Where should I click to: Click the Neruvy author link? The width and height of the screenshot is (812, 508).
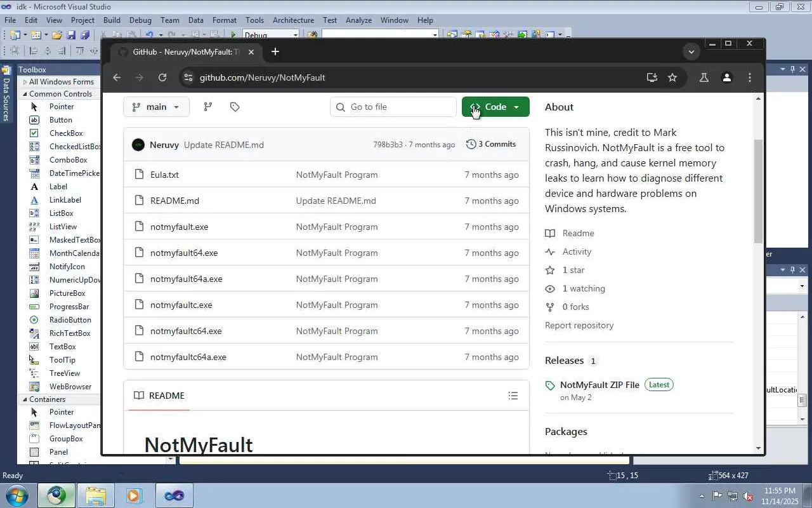164,145
